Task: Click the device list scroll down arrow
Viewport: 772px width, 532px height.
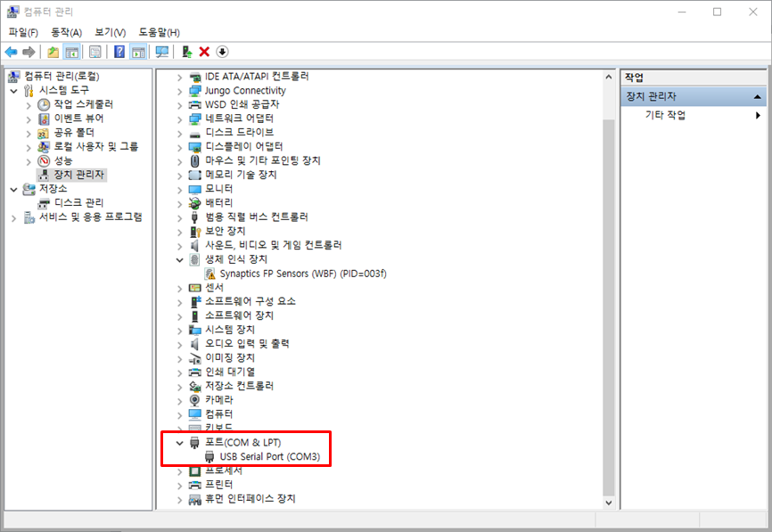Action: 609,503
